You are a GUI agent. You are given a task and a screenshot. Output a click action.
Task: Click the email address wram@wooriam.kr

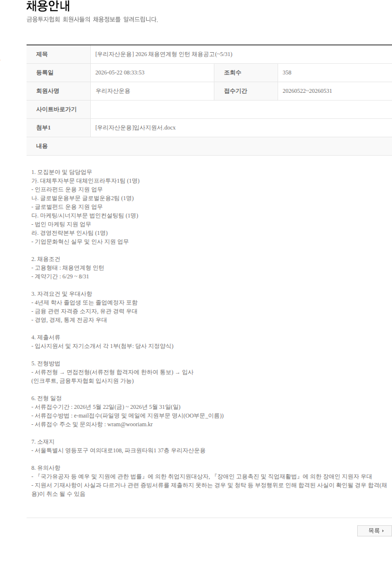click(x=130, y=424)
